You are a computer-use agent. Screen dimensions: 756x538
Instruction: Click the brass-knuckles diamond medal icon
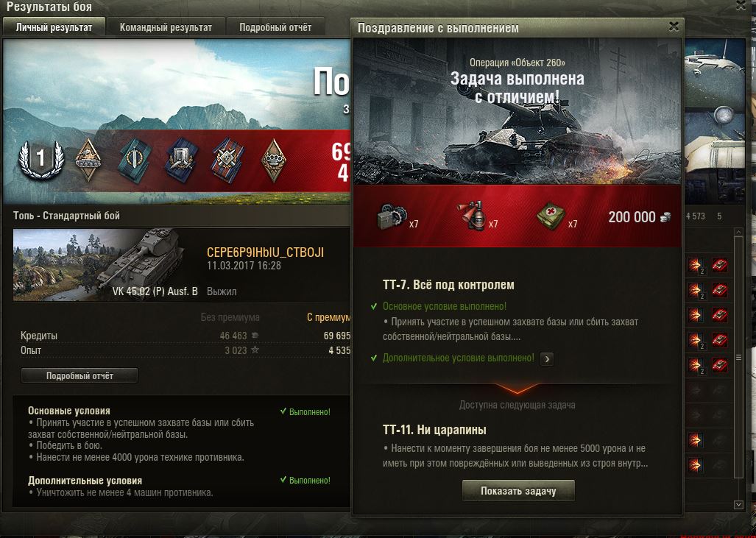[273, 160]
